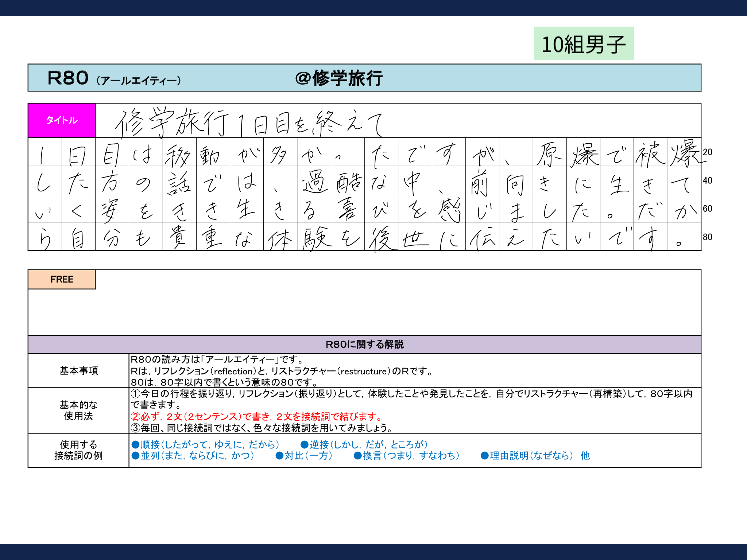Click the 80 character count marker

click(707, 237)
